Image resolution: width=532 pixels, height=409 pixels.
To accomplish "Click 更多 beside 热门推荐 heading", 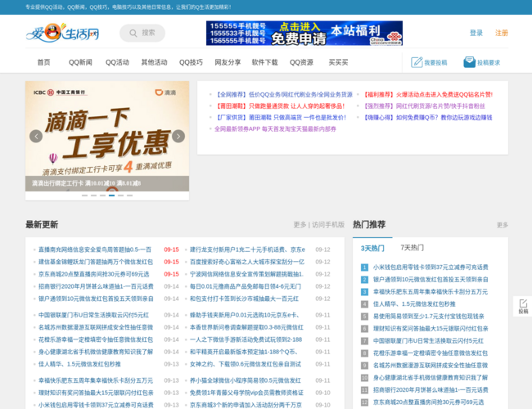I will click(503, 225).
